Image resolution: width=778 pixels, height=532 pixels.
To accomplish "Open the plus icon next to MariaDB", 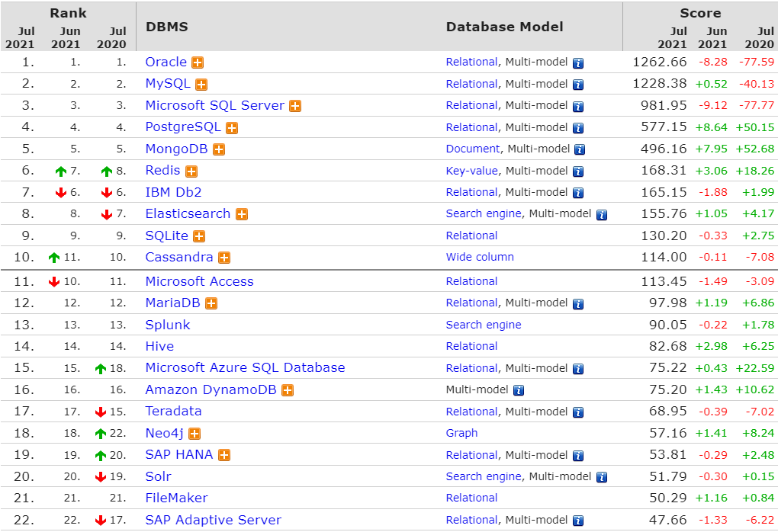I will [211, 303].
